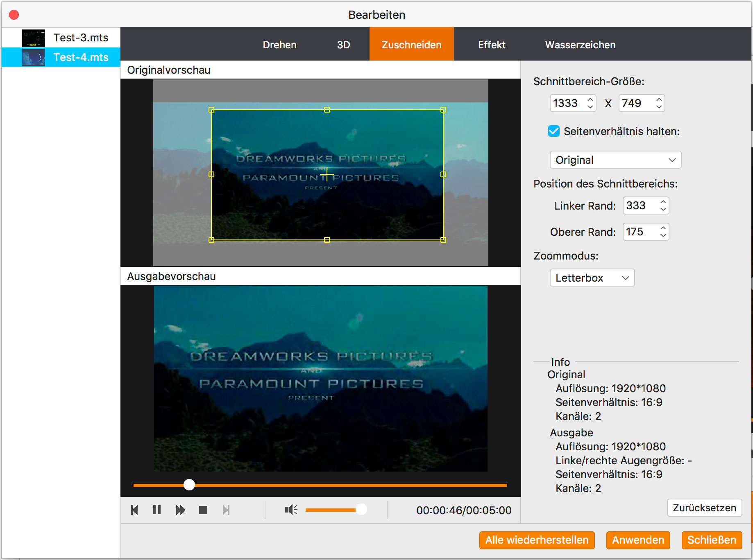Increase crop width with up arrow
753x560 pixels.
[590, 99]
